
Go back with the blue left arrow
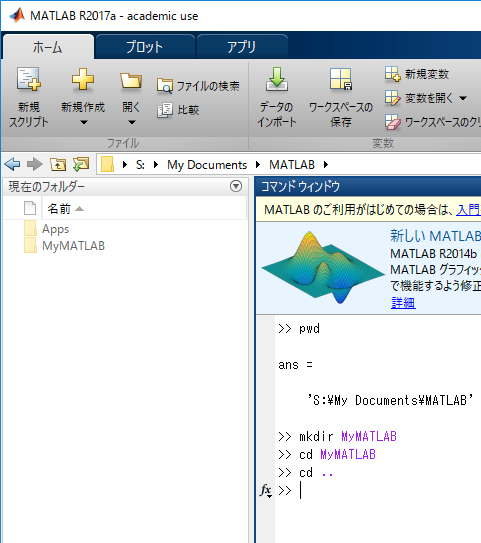click(12, 164)
